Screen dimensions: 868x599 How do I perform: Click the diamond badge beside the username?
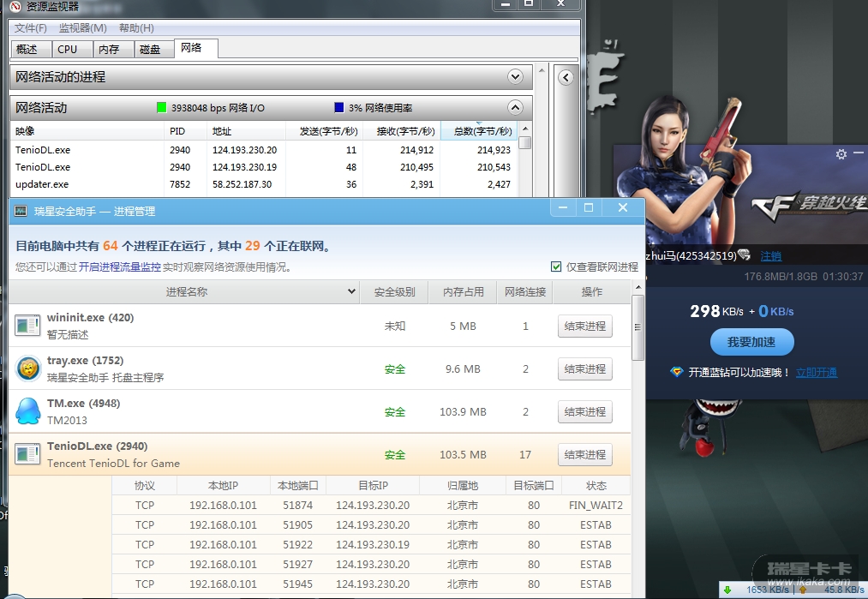coord(744,255)
